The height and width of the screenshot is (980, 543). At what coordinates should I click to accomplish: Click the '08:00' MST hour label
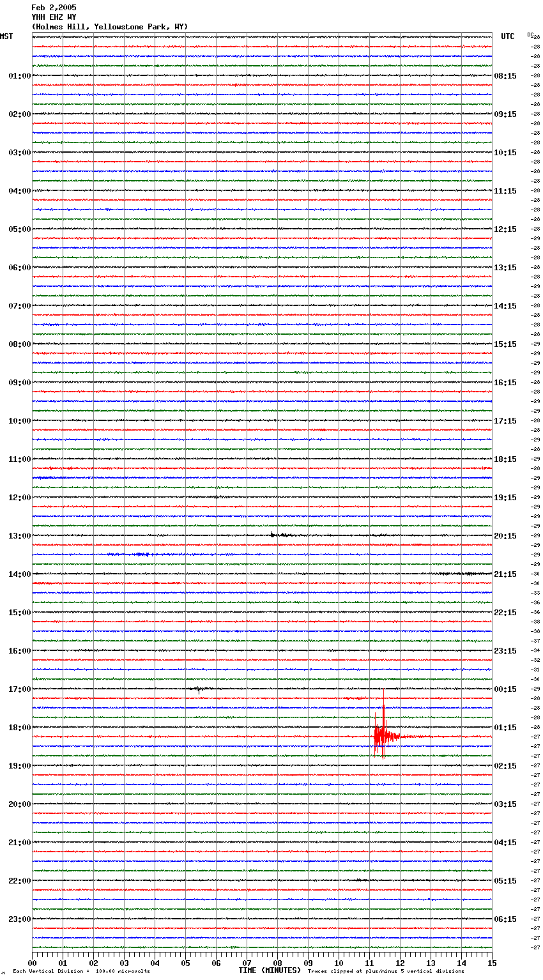pos(20,344)
